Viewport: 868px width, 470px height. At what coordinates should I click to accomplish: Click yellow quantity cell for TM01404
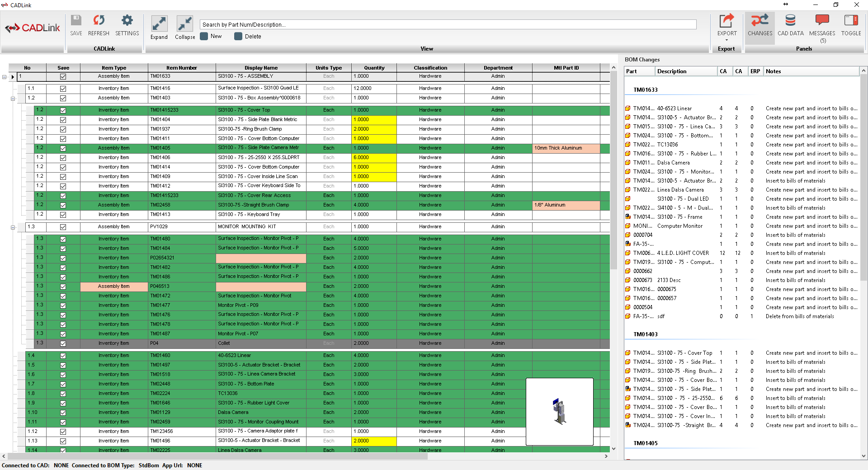click(x=374, y=120)
